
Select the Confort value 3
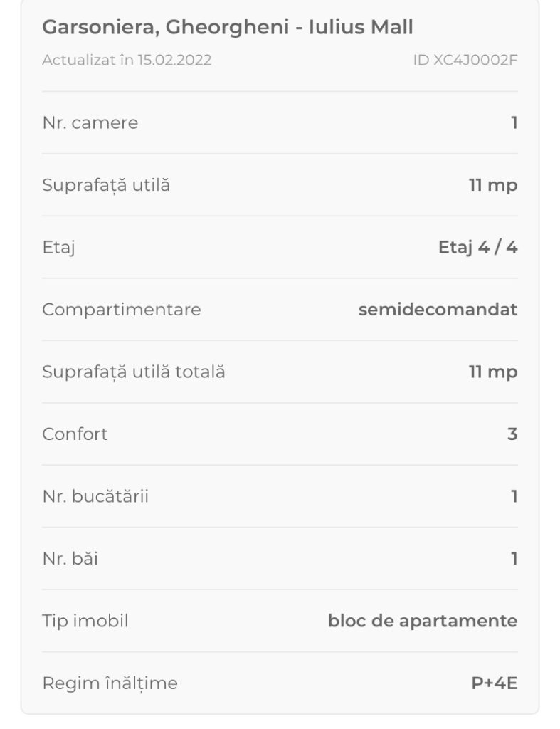click(512, 434)
